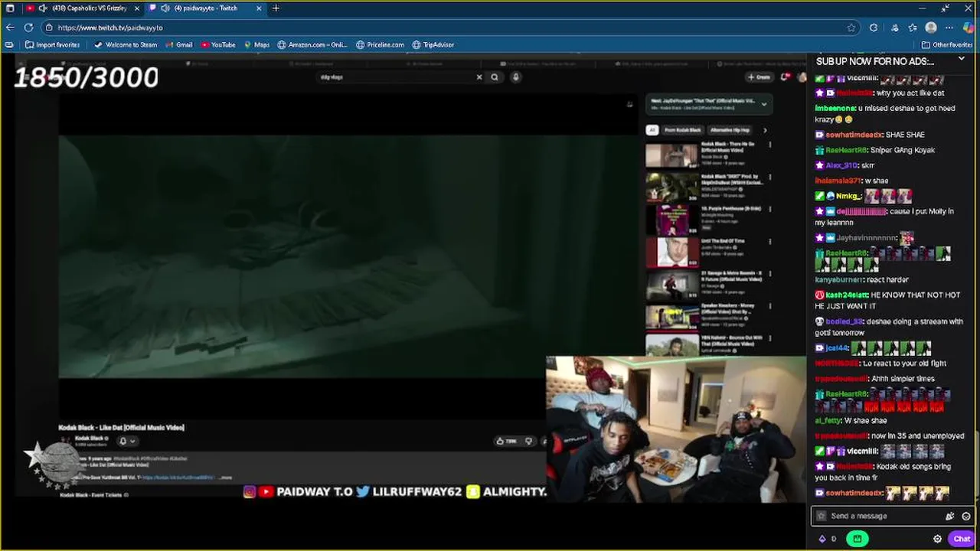This screenshot has width=980, height=551.
Task: Open the tab actions menu icon
Action: click(10, 8)
